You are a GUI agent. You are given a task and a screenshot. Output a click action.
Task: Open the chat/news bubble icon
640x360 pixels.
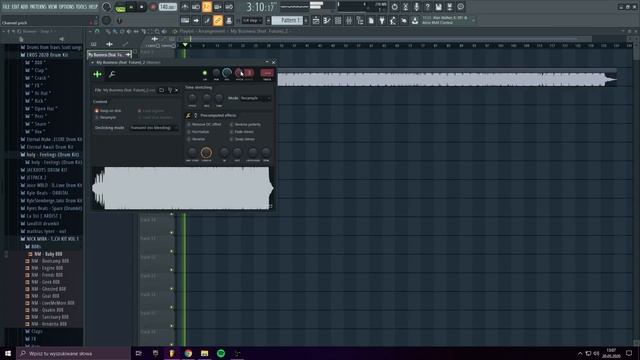[460, 7]
